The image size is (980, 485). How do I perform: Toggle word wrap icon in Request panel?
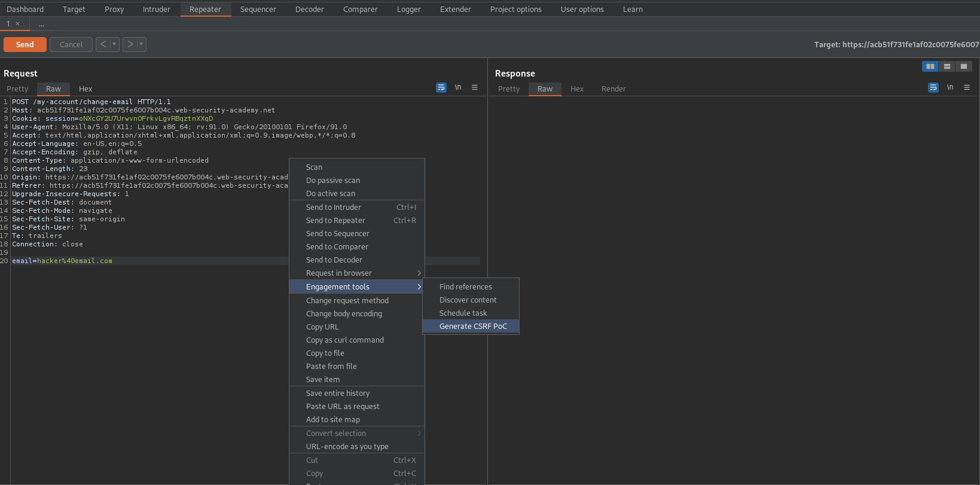tap(441, 87)
